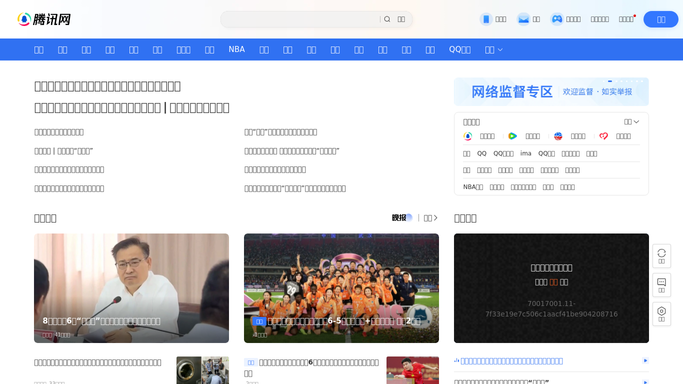
Task: Open the more arrow link beside 晚报
Action: 431,218
